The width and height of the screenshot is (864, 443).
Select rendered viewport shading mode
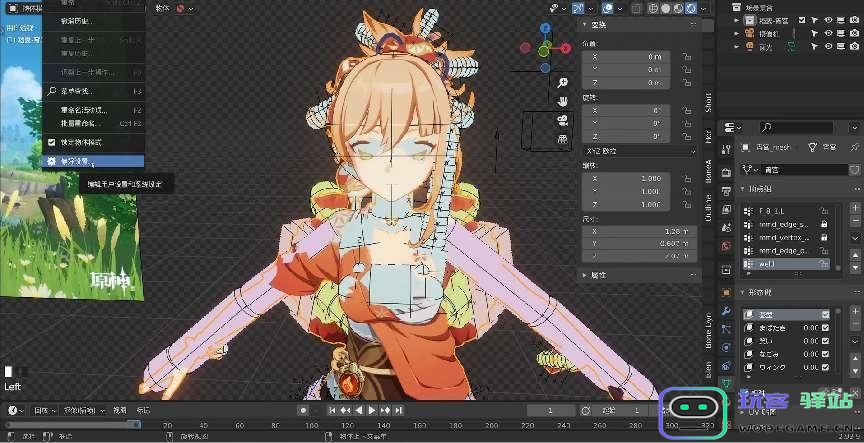click(x=690, y=8)
